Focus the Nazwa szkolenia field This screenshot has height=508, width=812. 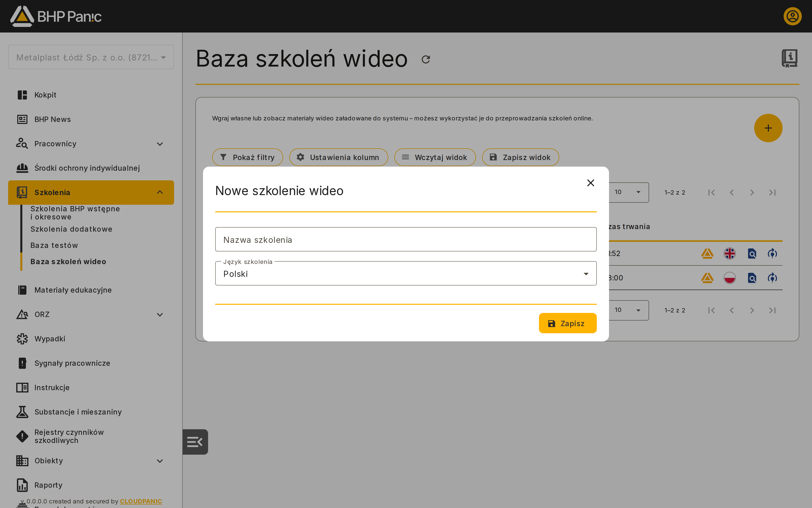coord(406,240)
